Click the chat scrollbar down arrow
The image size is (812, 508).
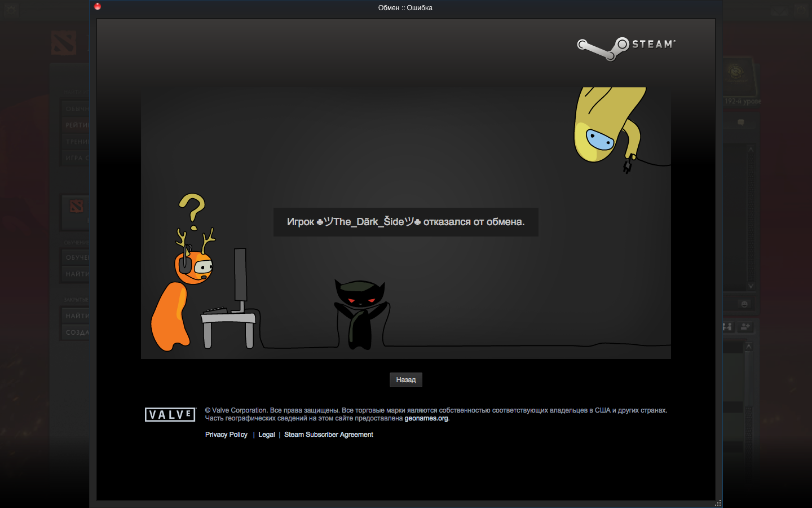(751, 286)
